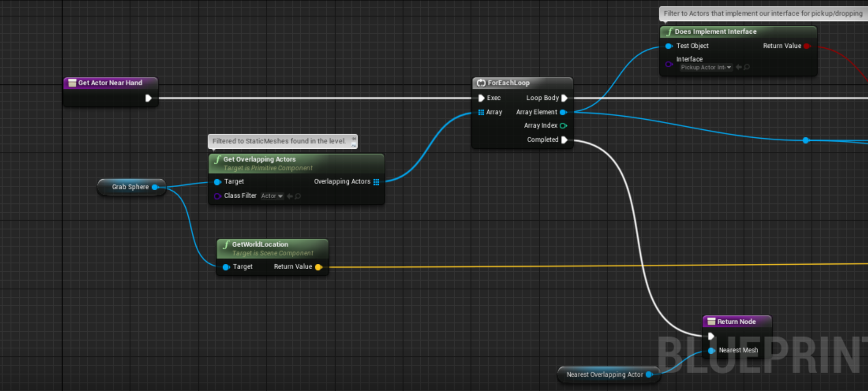868x391 pixels.
Task: Open the Actor class filter dropdown
Action: (x=272, y=196)
